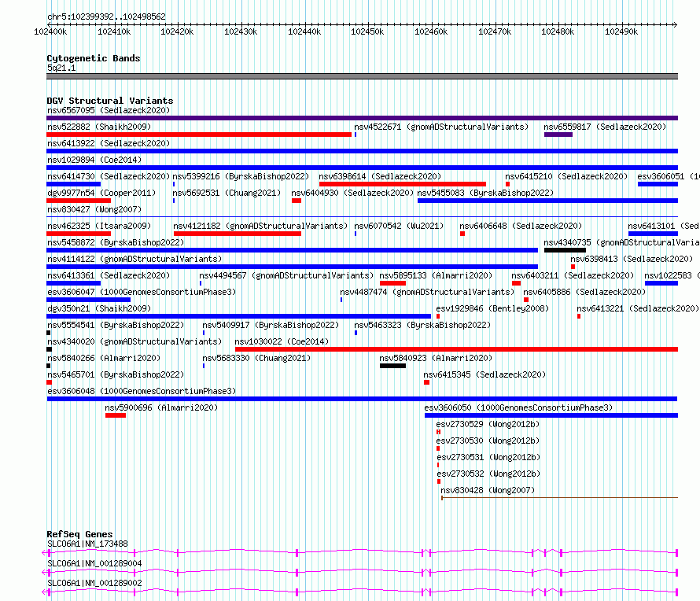Screen dimensions: 700x601
Task: Open nsv6413361 (Sedlazeck2020) label
Action: click(109, 275)
